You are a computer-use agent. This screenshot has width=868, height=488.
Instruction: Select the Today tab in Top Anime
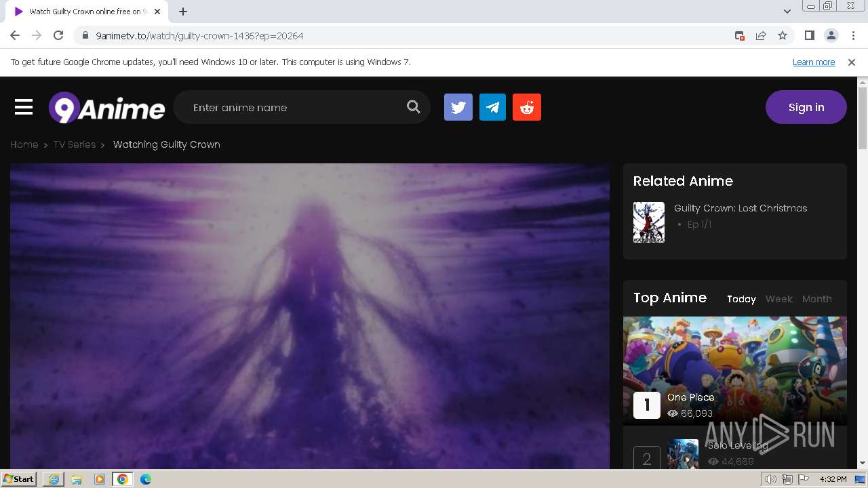tap(741, 299)
